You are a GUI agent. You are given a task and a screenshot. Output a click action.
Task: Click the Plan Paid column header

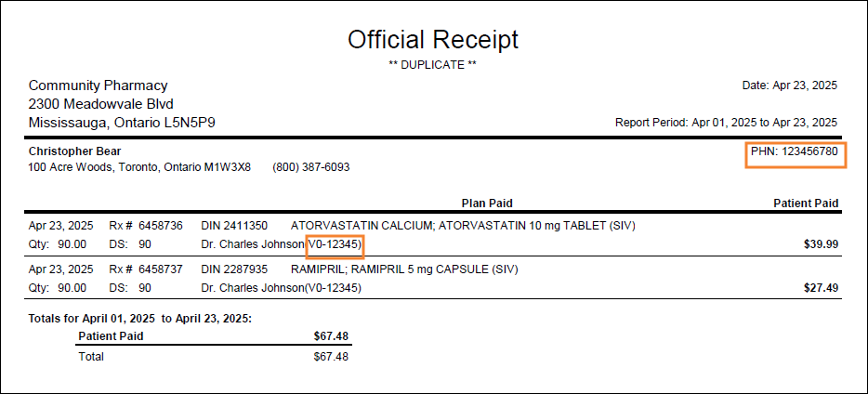pos(487,204)
